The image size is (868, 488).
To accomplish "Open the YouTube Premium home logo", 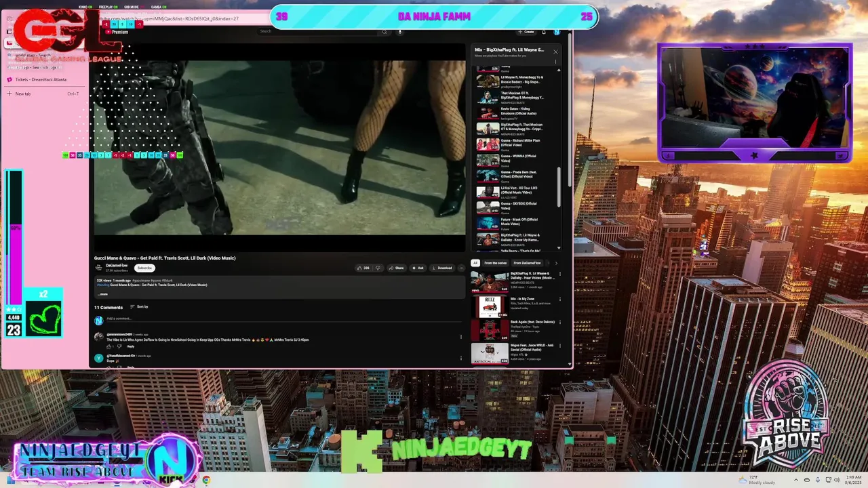I will coord(116,32).
